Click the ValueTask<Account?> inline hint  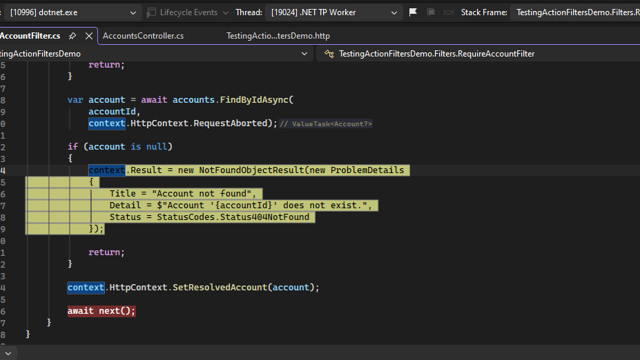pos(326,124)
